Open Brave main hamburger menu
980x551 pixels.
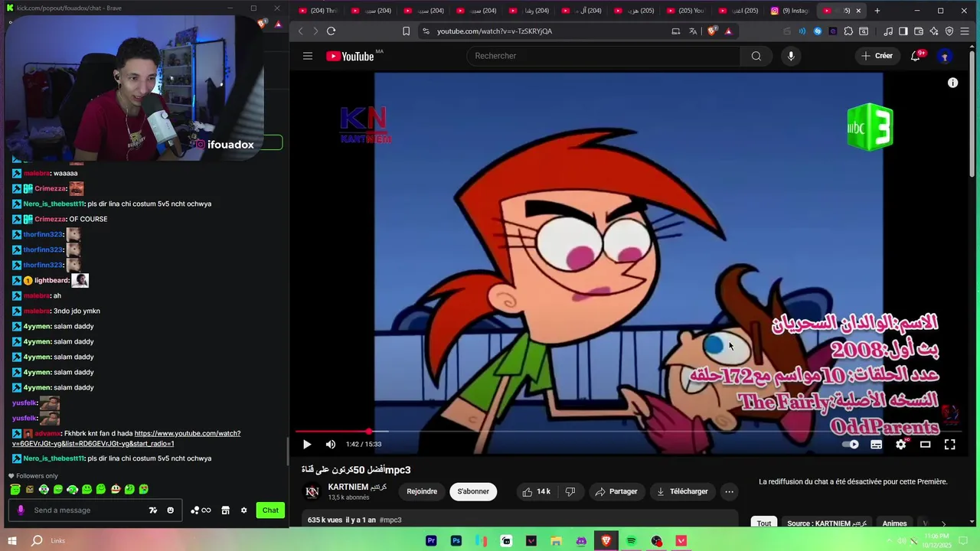tap(965, 31)
